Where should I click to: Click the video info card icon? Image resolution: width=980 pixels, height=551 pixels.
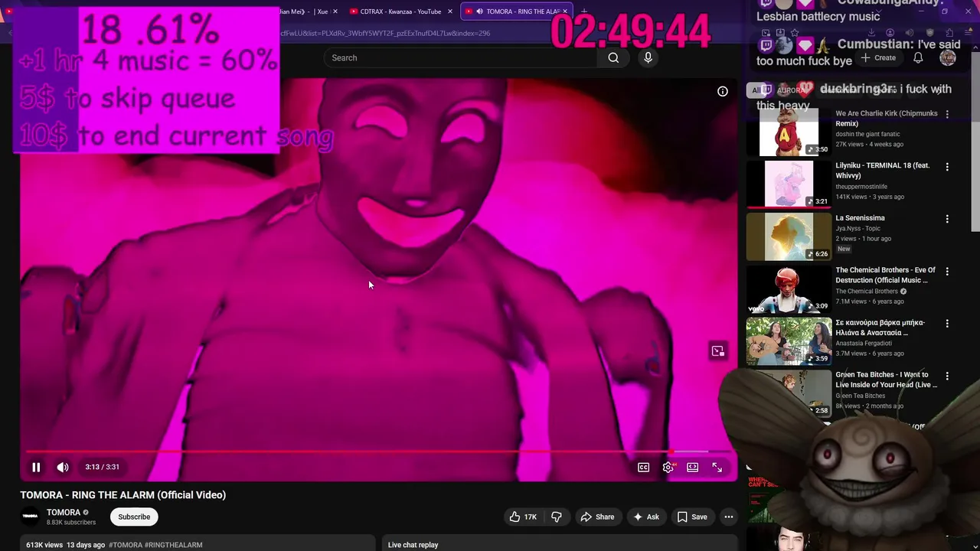click(x=722, y=91)
